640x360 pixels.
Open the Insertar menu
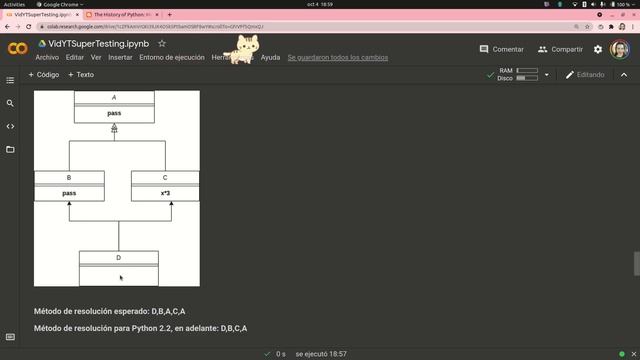(x=120, y=58)
